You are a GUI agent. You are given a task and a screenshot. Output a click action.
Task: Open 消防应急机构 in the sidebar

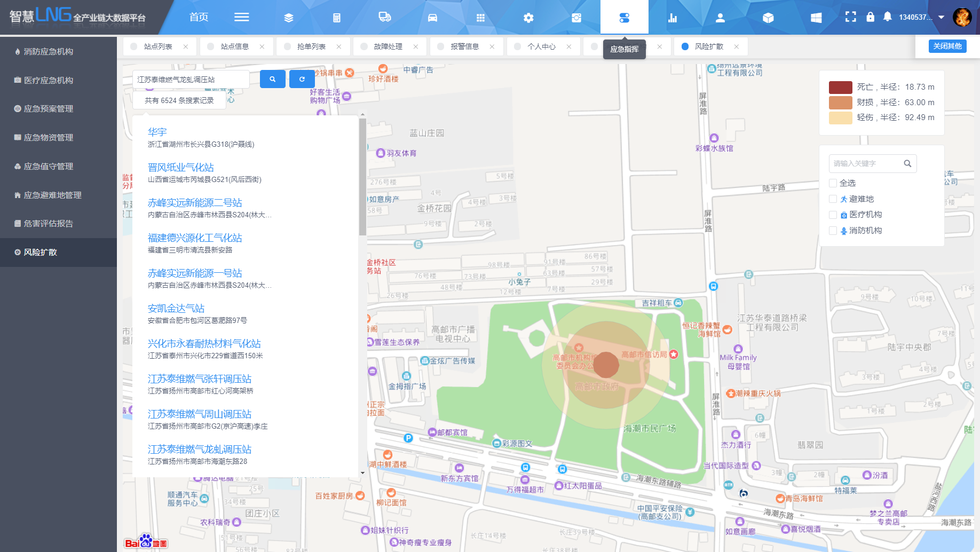coord(58,51)
